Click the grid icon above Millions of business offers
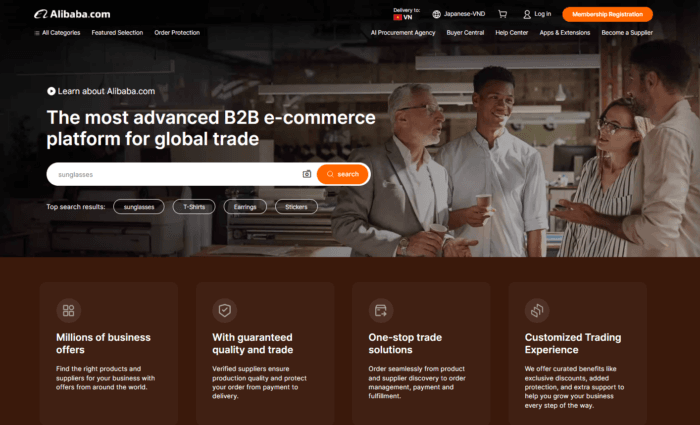This screenshot has width=700, height=425. point(68,310)
